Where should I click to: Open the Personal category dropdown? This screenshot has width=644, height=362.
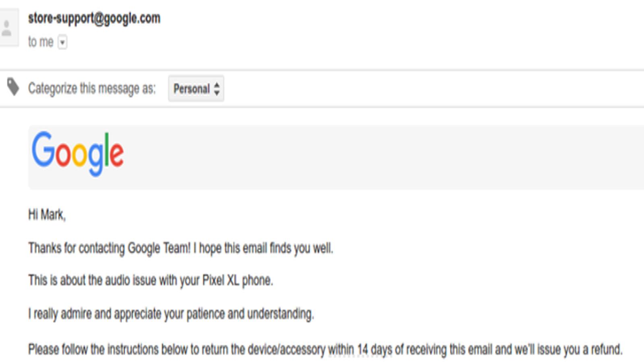point(196,88)
